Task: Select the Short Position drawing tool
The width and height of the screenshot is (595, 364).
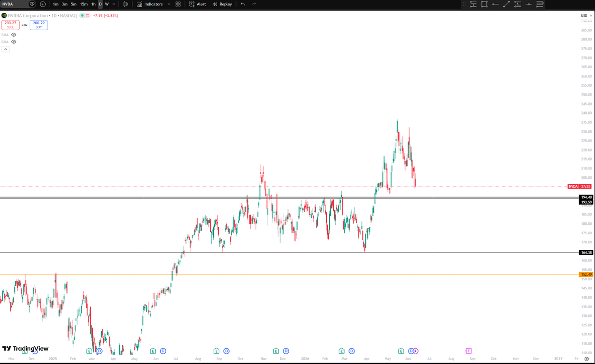Action: click(473, 4)
